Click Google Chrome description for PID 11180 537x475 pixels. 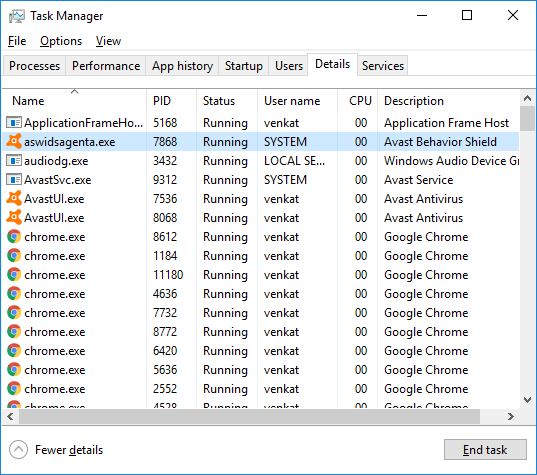[x=426, y=275]
